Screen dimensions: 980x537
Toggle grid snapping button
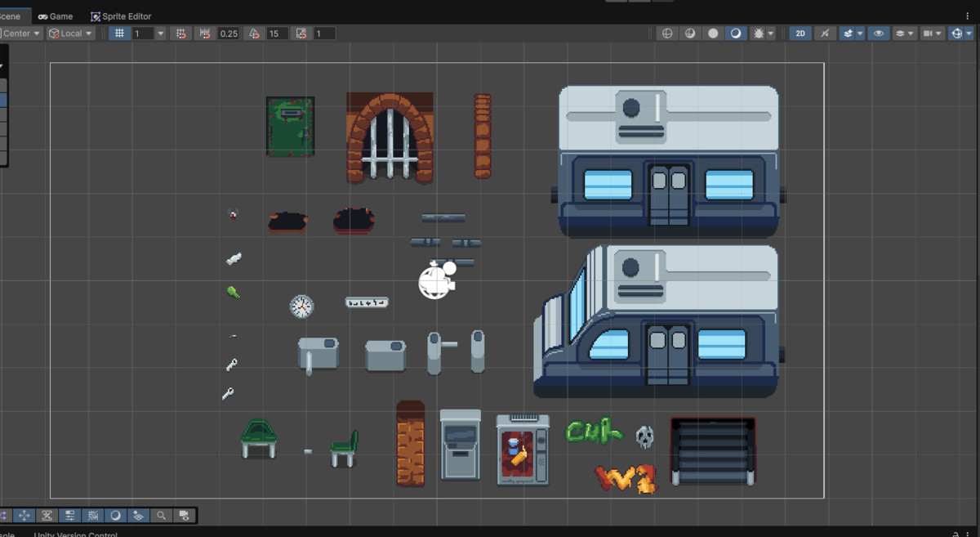[120, 34]
